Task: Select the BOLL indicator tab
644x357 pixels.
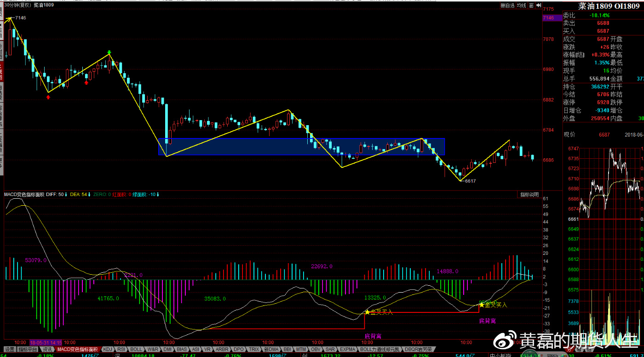Action: coord(137,349)
